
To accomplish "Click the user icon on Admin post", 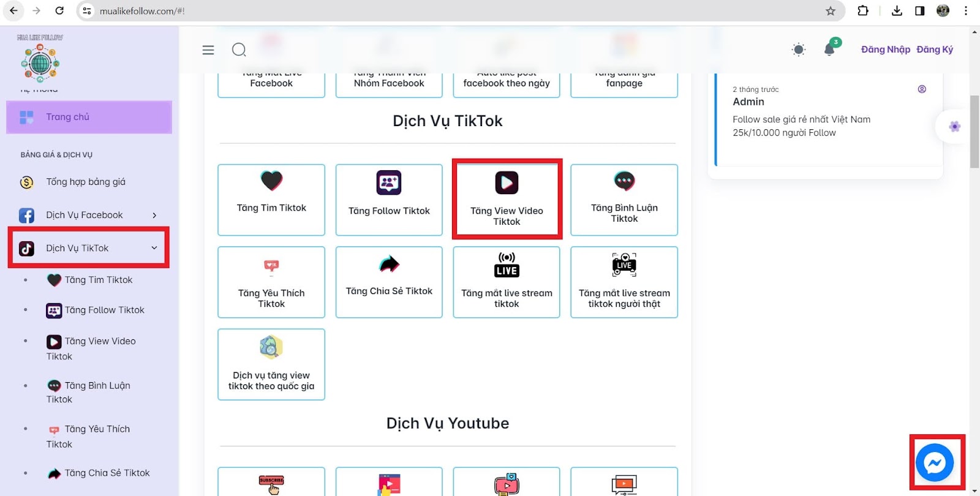I will pos(922,89).
